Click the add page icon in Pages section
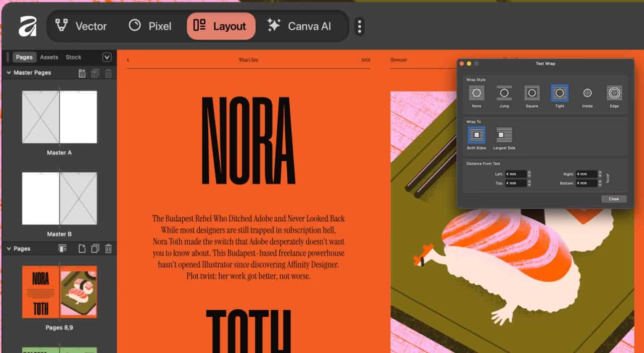This screenshot has width=644, height=353. (x=82, y=248)
